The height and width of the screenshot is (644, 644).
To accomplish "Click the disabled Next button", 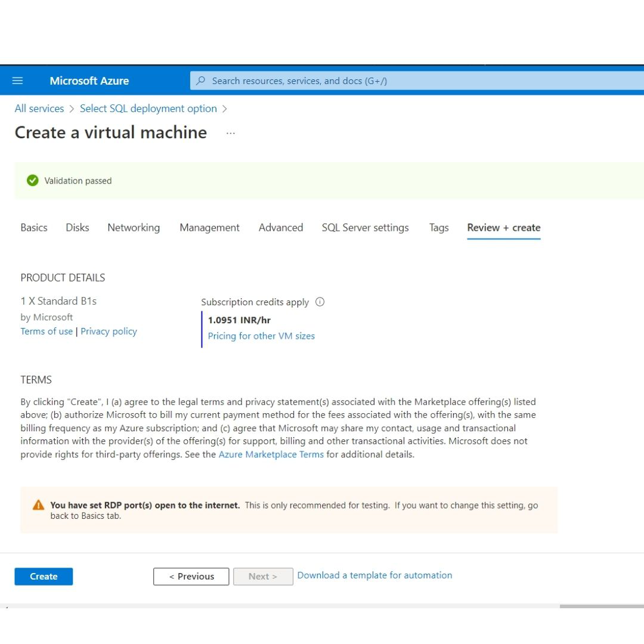I will 263,576.
